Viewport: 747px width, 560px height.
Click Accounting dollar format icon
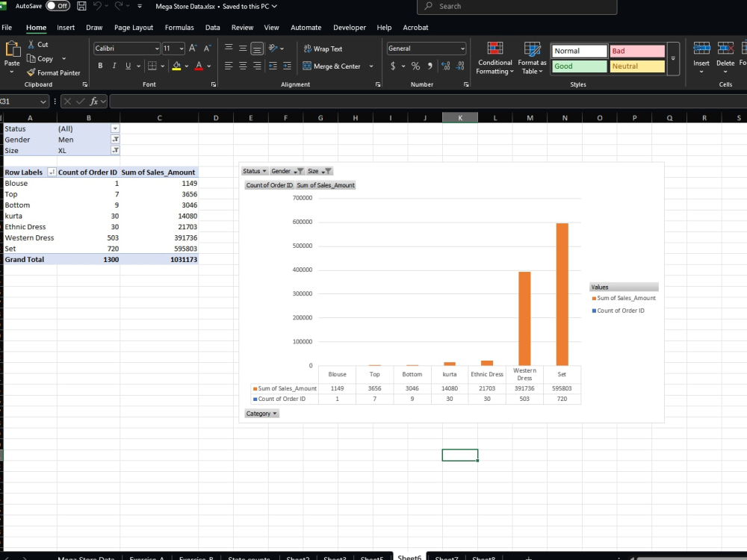[x=393, y=66]
